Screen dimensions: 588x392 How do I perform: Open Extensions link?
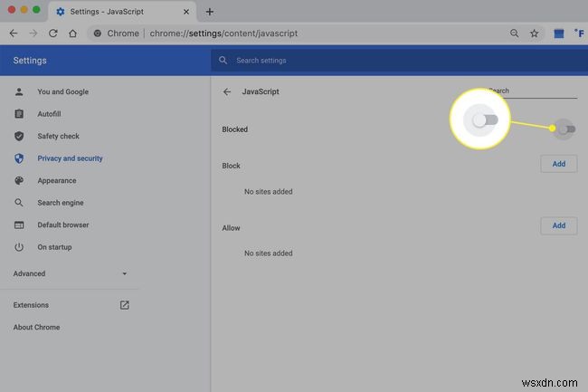[31, 305]
